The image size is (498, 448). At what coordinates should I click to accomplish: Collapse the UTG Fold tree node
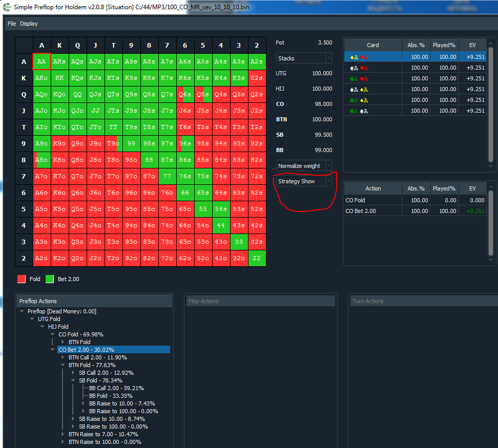click(x=32, y=319)
